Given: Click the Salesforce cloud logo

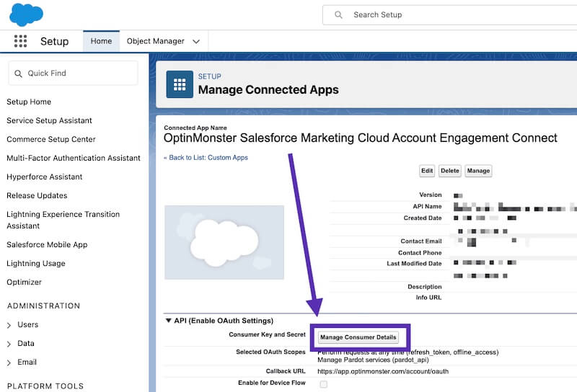Looking at the screenshot, I should click(x=26, y=14).
